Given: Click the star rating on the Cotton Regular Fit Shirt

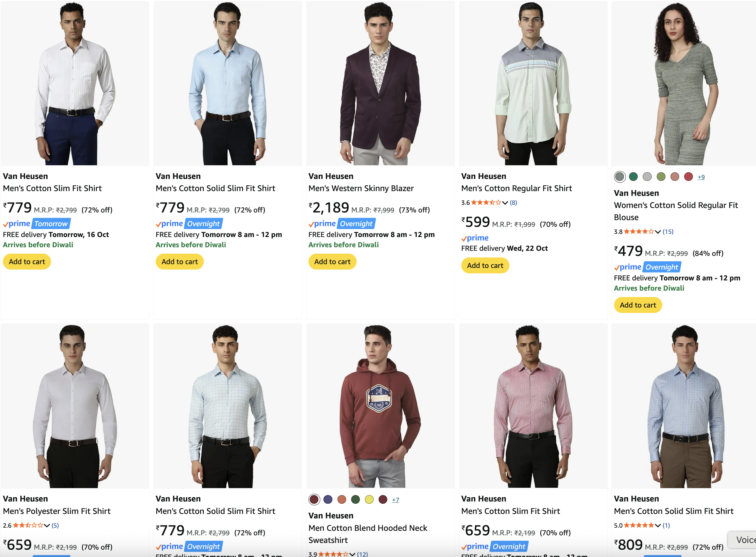Looking at the screenshot, I should coord(486,203).
